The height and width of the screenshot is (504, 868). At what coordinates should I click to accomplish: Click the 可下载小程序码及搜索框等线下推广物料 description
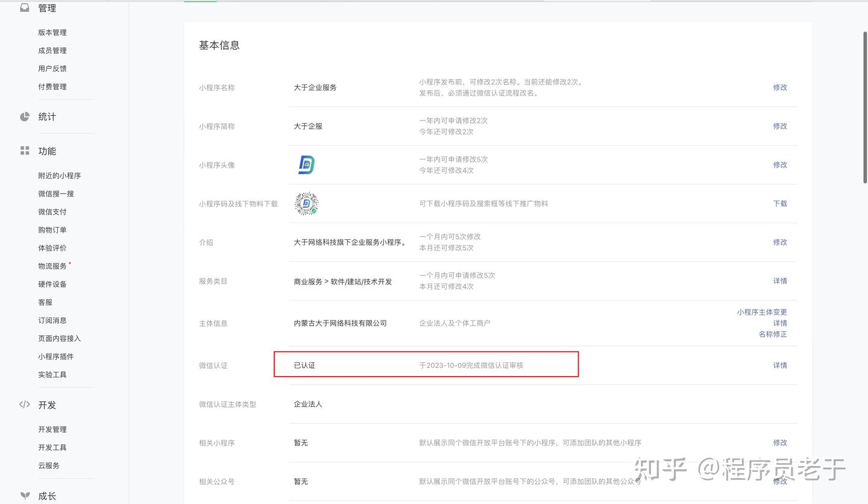tap(484, 204)
